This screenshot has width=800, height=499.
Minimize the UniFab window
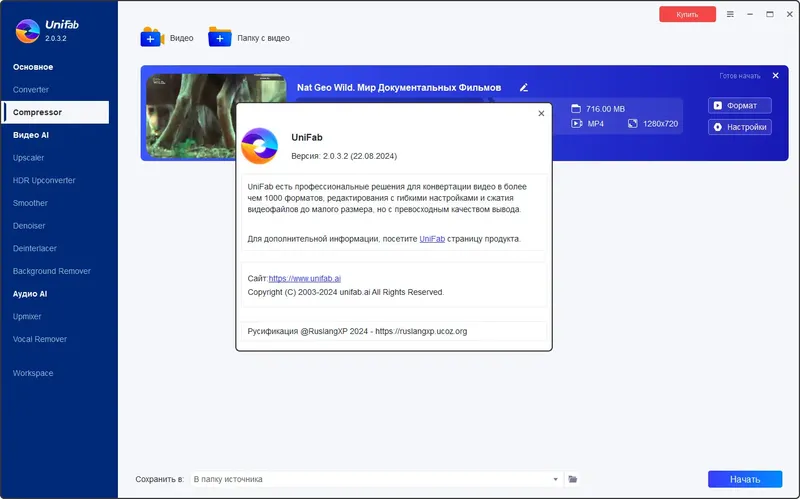point(750,14)
